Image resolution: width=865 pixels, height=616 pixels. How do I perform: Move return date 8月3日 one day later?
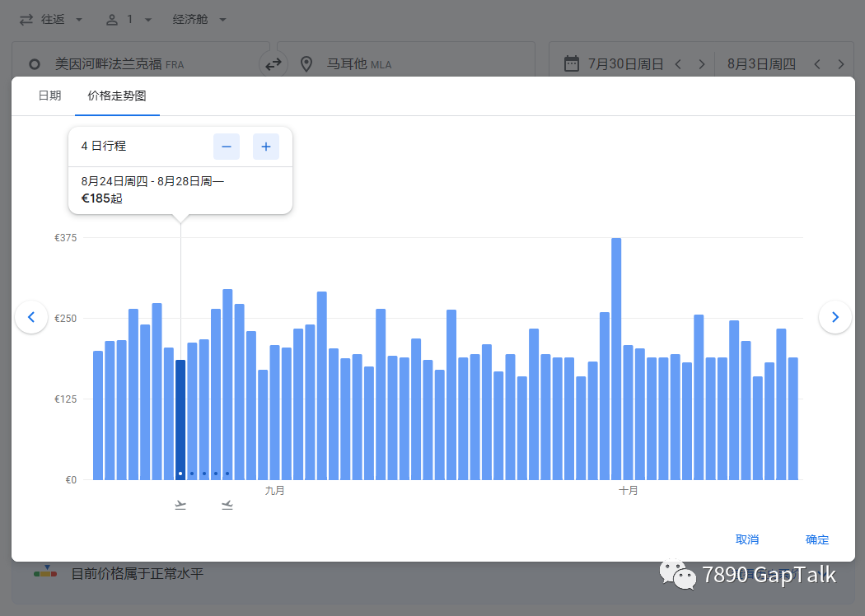[x=841, y=64]
